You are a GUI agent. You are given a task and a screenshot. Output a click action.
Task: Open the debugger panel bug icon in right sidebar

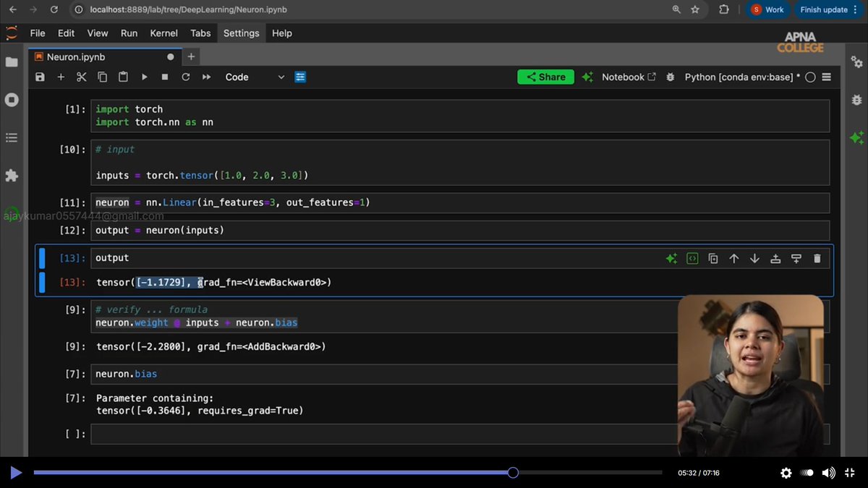(856, 100)
